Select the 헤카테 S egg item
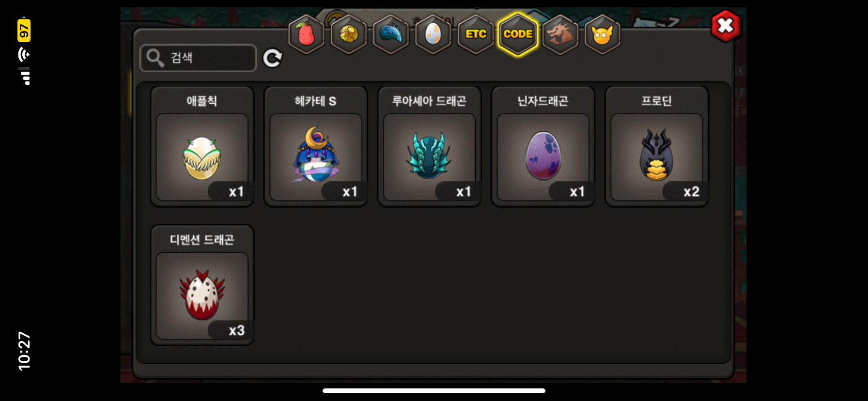The height and width of the screenshot is (401, 868). pos(316,146)
